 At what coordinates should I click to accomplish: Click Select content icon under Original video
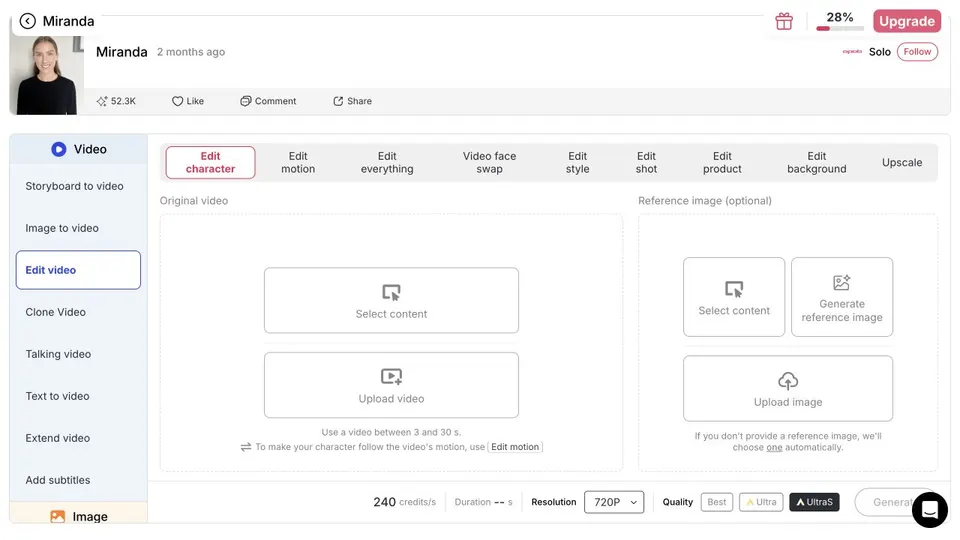391,292
